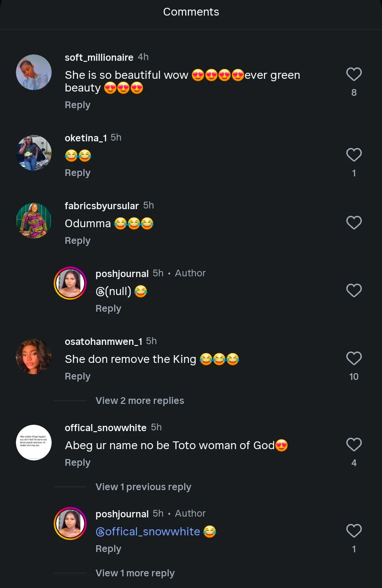This screenshot has width=382, height=588.
Task: Open the @offical_snowwhite mention link
Action: (x=148, y=531)
